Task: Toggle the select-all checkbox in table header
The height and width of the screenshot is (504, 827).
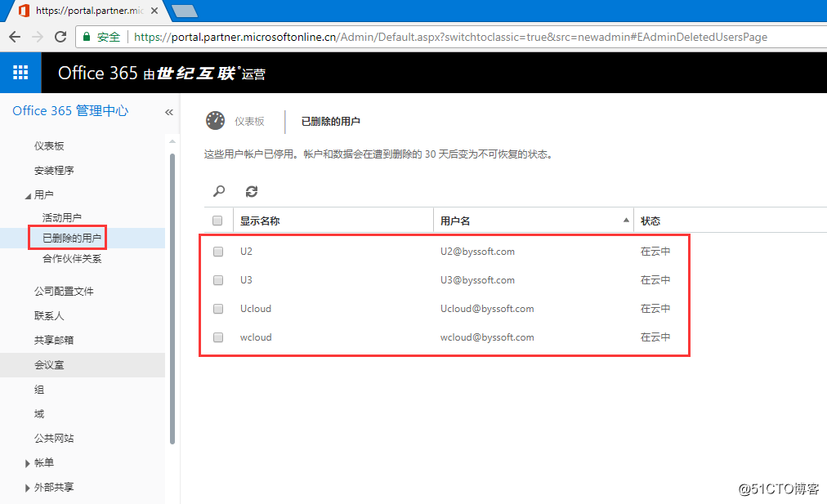Action: coord(217,221)
